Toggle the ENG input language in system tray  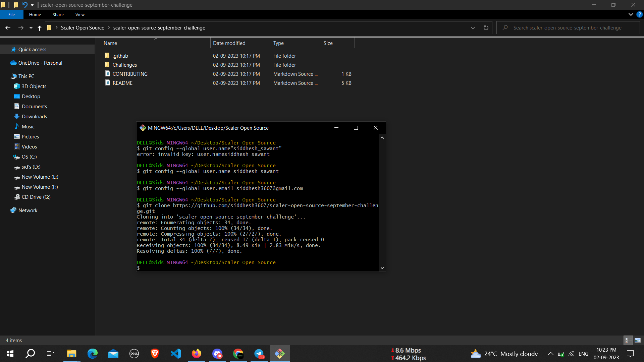(584, 354)
